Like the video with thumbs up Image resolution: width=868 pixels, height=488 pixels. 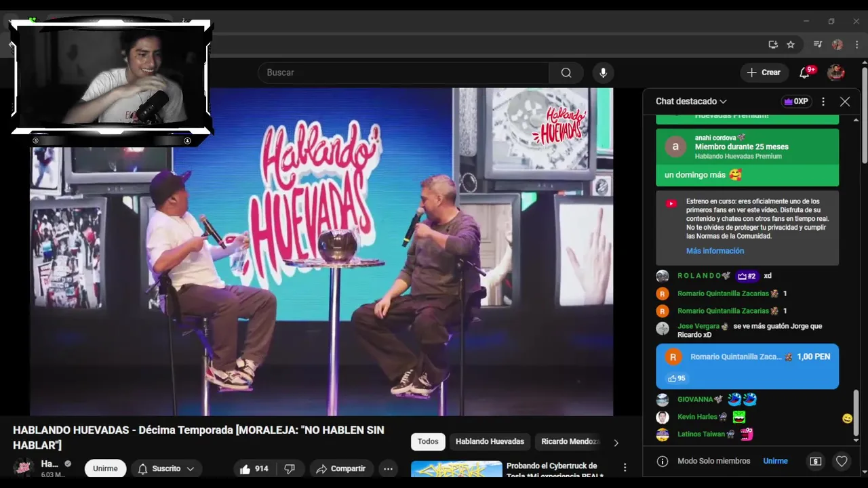pyautogui.click(x=254, y=468)
